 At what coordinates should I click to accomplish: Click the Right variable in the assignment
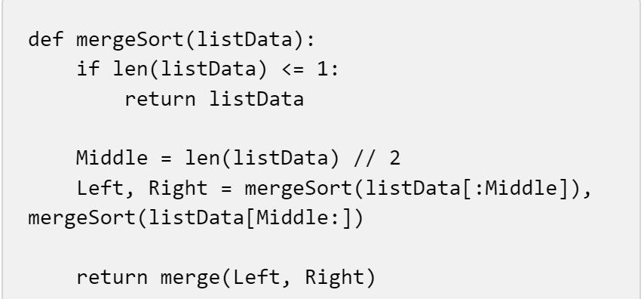coord(178,190)
